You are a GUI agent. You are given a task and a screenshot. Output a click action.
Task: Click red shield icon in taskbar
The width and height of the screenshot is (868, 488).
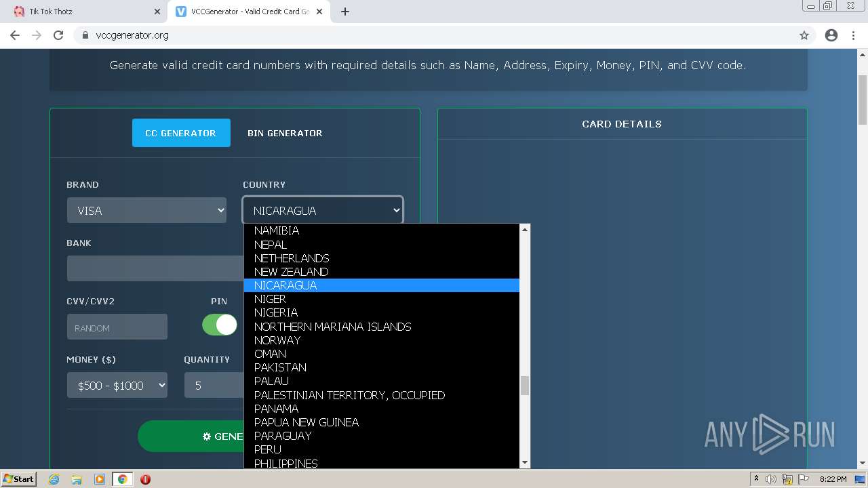coord(145,479)
